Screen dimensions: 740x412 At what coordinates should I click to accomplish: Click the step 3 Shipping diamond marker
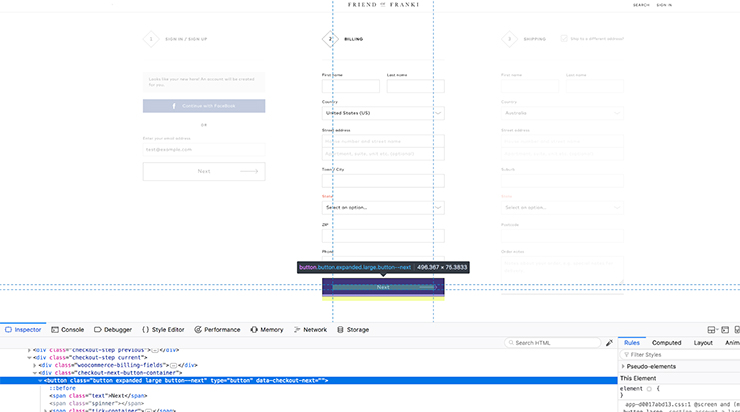509,39
